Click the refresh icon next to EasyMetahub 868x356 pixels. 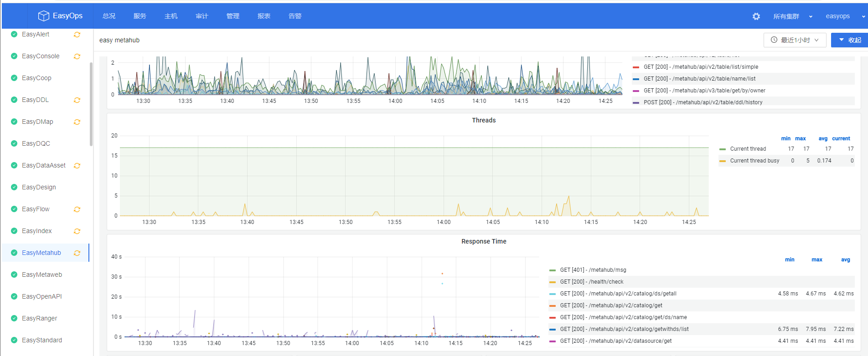click(77, 253)
